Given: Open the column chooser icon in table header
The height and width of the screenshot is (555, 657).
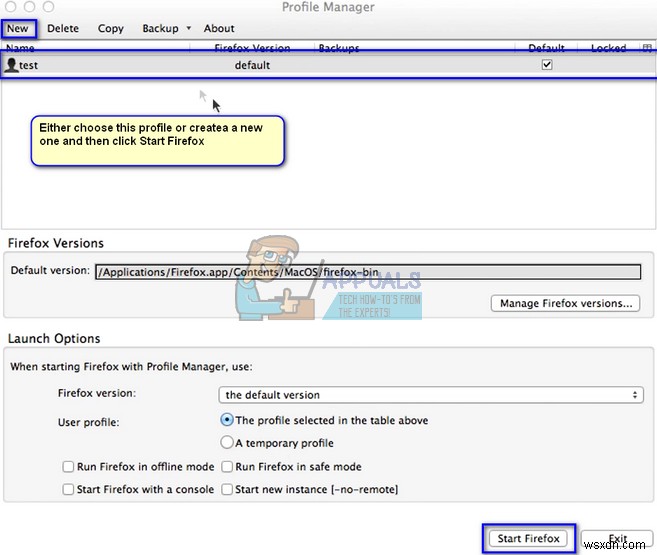Looking at the screenshot, I should click(x=647, y=47).
